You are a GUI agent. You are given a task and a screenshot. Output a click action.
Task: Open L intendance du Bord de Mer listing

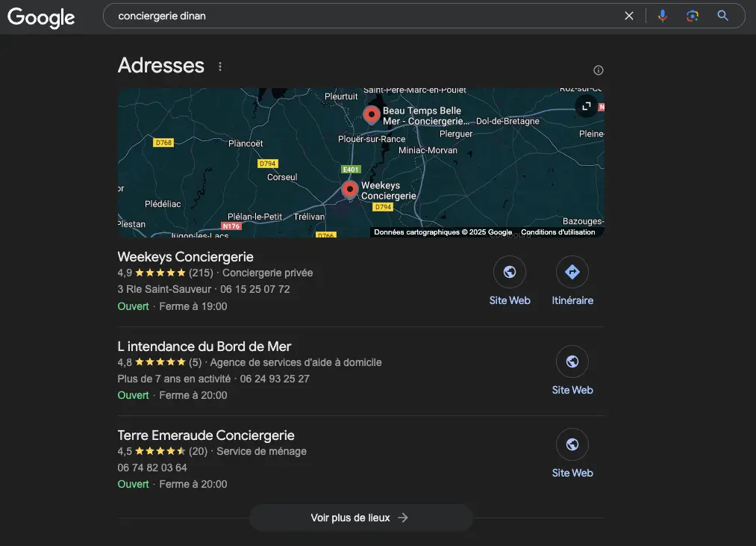[x=204, y=347]
